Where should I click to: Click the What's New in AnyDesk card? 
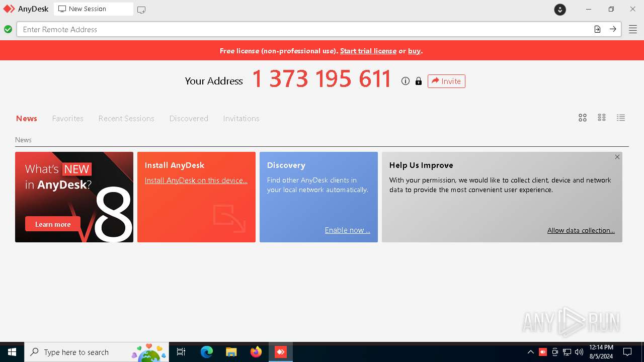(74, 197)
